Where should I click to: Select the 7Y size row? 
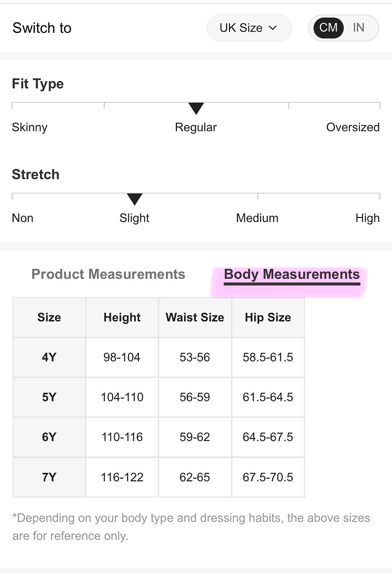pyautogui.click(x=159, y=477)
